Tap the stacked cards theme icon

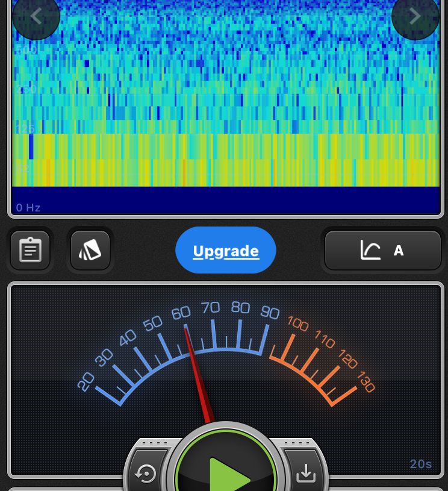90,250
